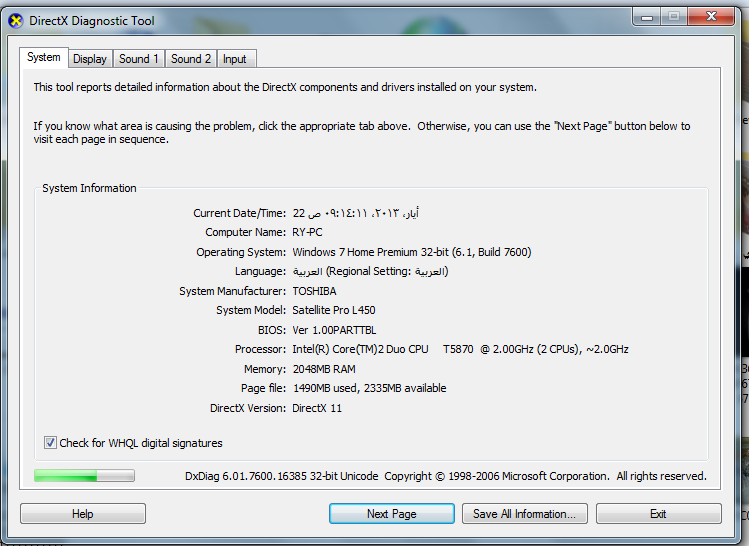Switch to the System tab

pos(44,57)
